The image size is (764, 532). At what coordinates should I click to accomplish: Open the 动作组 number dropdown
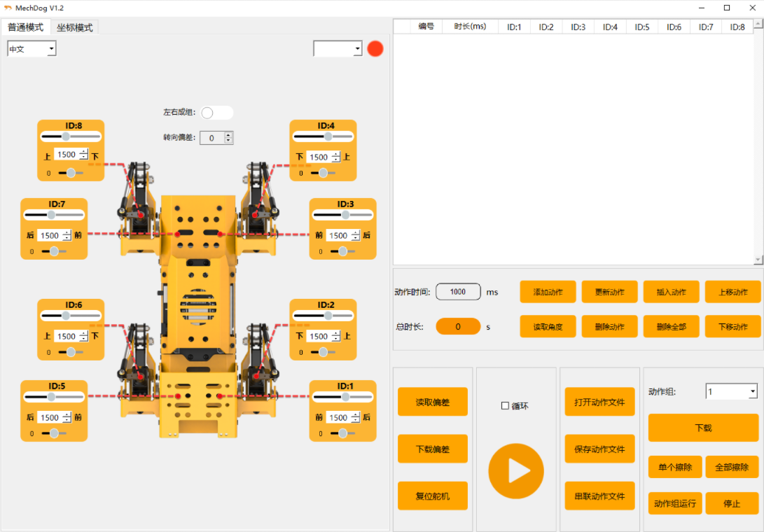point(731,391)
